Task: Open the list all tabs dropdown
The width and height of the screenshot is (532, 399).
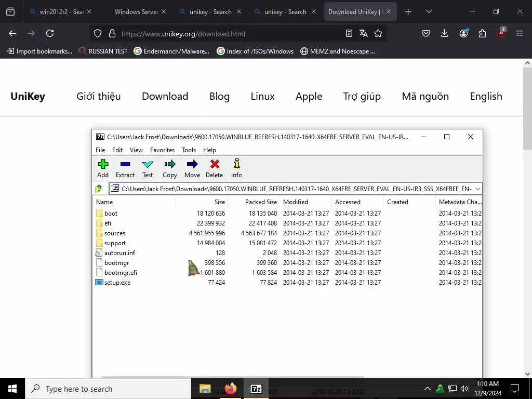Action: coord(429,12)
